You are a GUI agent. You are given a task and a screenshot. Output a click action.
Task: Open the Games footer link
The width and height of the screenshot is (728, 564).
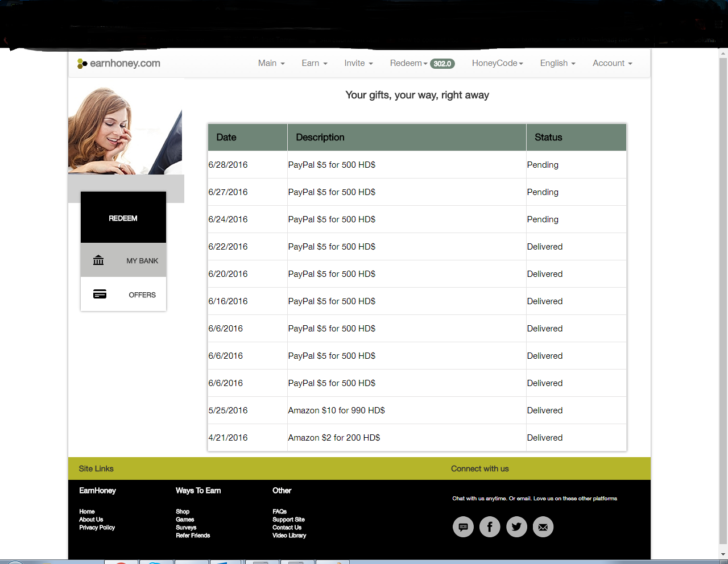tap(185, 520)
